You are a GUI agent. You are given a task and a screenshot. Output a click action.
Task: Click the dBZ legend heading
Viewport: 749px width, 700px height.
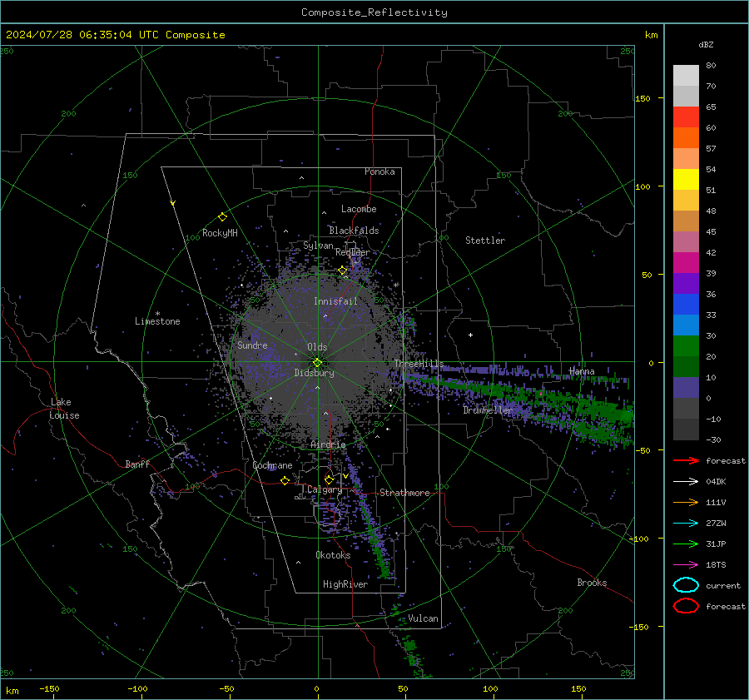point(706,44)
